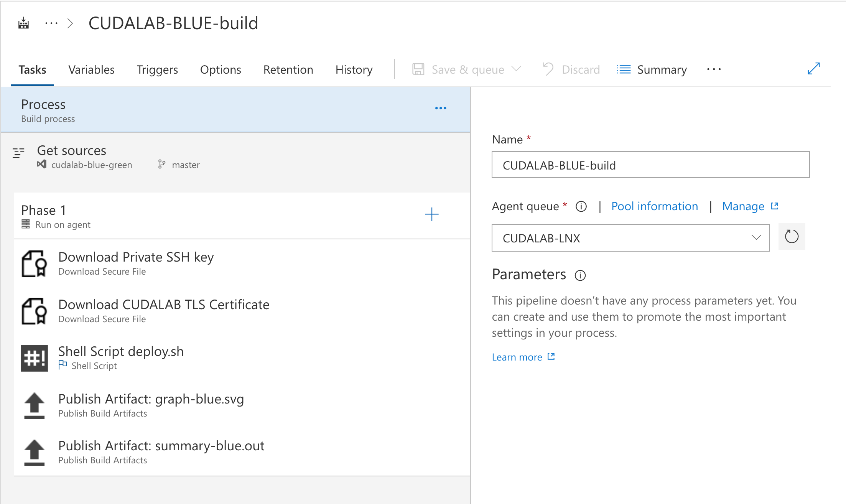Add a task to Phase 1

pos(431,214)
